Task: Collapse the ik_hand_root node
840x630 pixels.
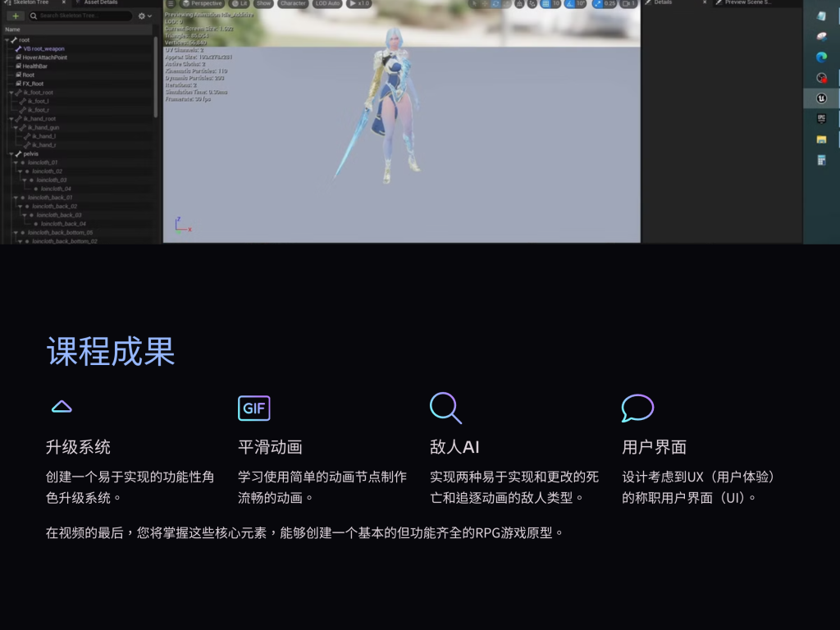Action: (11, 119)
